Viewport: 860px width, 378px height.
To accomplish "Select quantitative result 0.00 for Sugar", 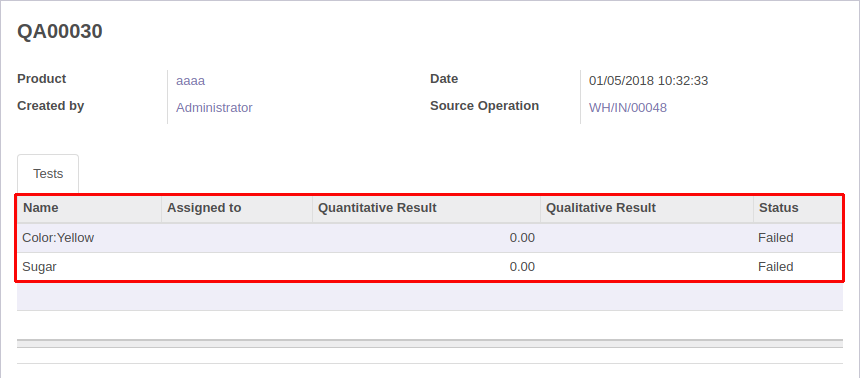I will click(x=522, y=267).
